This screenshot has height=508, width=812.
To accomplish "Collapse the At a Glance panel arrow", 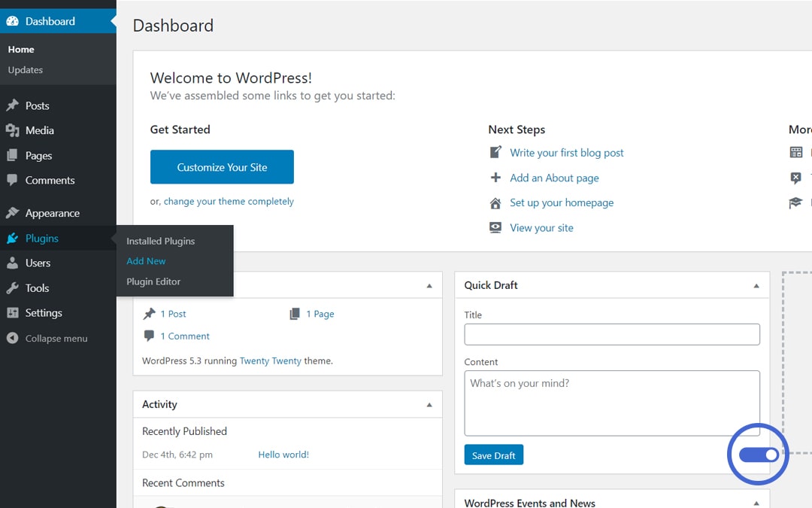I will (x=429, y=286).
